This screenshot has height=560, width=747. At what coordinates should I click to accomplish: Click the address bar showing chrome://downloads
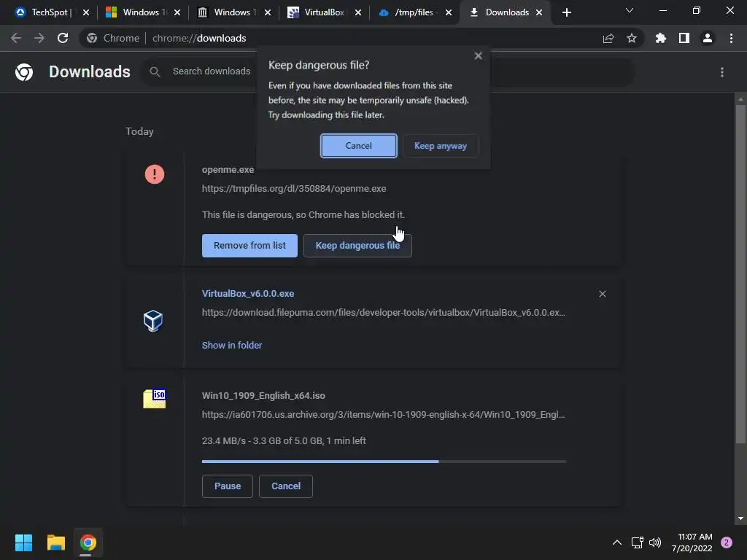(x=338, y=38)
